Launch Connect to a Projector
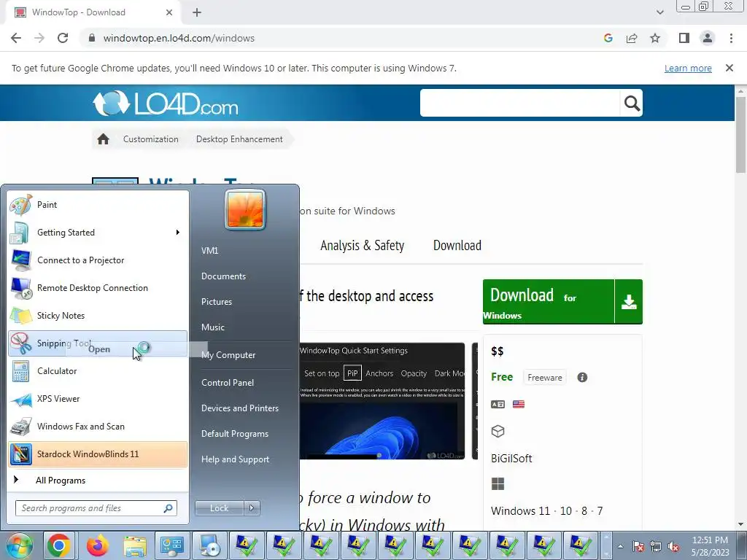This screenshot has width=747, height=560. click(98, 260)
